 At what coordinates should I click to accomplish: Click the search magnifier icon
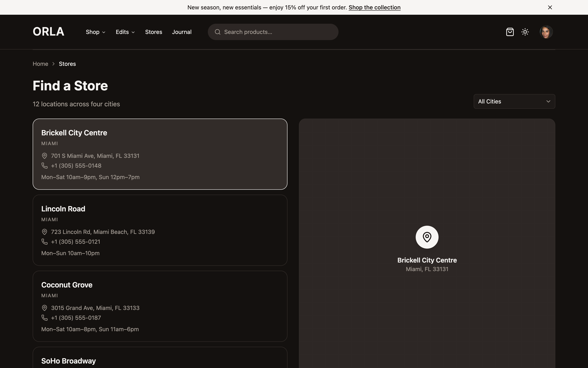tap(217, 32)
